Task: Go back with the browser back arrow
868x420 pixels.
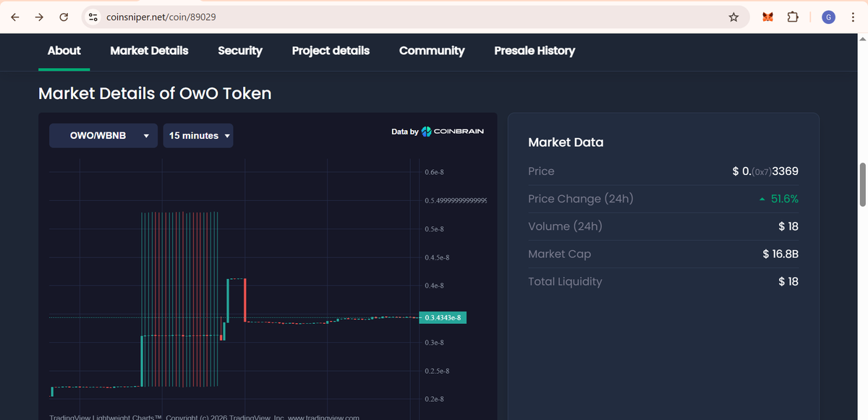Action: 14,17
